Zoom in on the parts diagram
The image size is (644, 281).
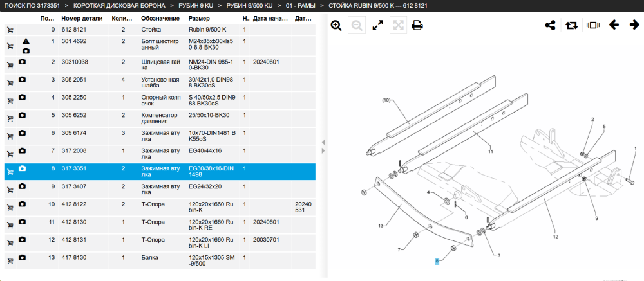coord(336,26)
